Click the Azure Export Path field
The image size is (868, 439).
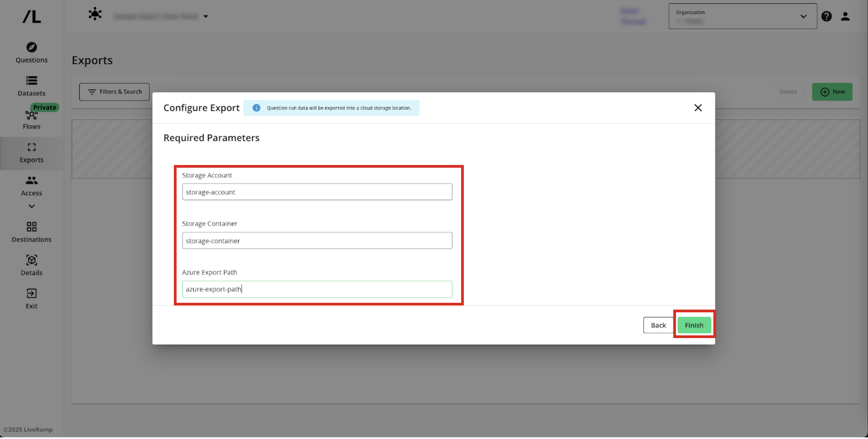coord(317,289)
